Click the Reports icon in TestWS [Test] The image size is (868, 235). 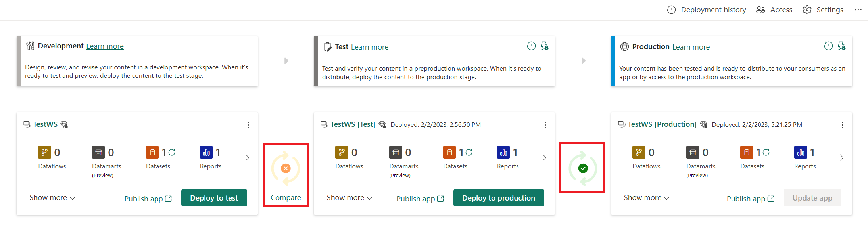coord(503,152)
